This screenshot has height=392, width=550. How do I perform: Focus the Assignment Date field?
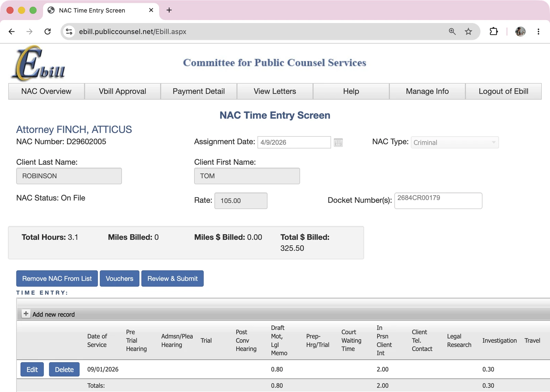point(294,142)
